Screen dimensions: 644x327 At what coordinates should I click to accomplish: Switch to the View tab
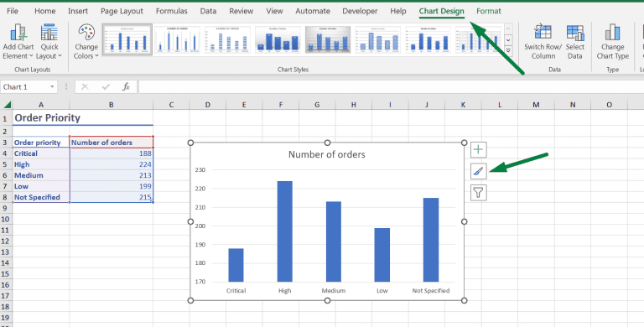click(274, 11)
